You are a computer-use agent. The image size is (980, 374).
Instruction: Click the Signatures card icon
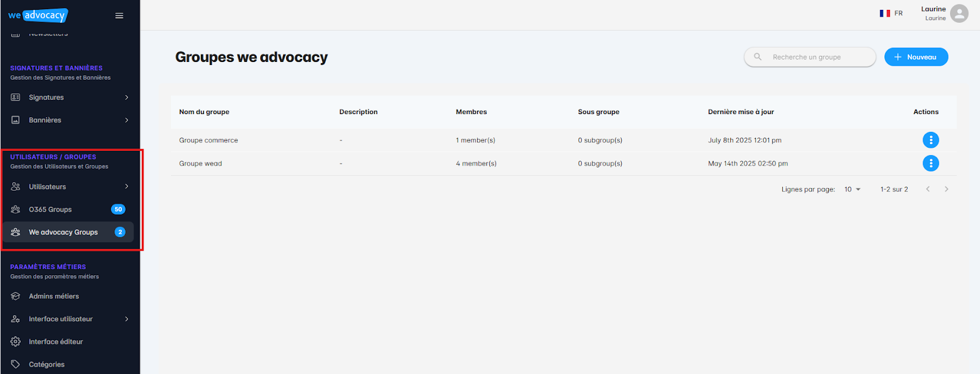click(x=16, y=97)
